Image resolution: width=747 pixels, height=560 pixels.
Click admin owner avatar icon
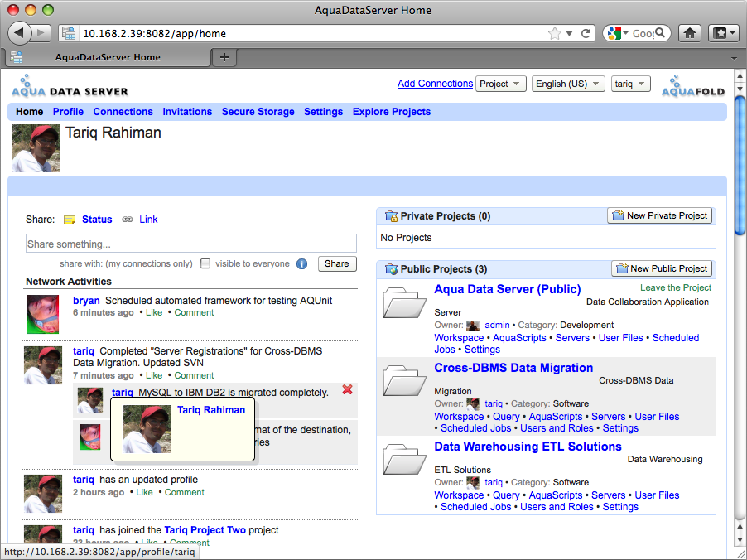point(473,325)
